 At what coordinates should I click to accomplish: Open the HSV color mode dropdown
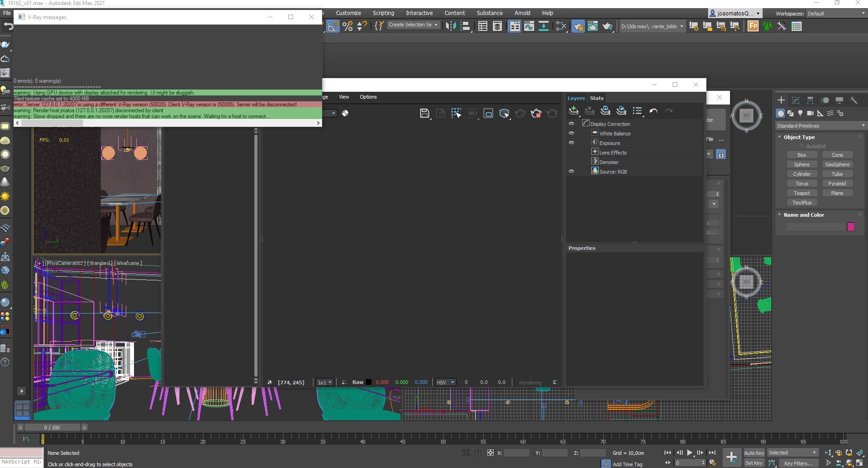tap(445, 382)
